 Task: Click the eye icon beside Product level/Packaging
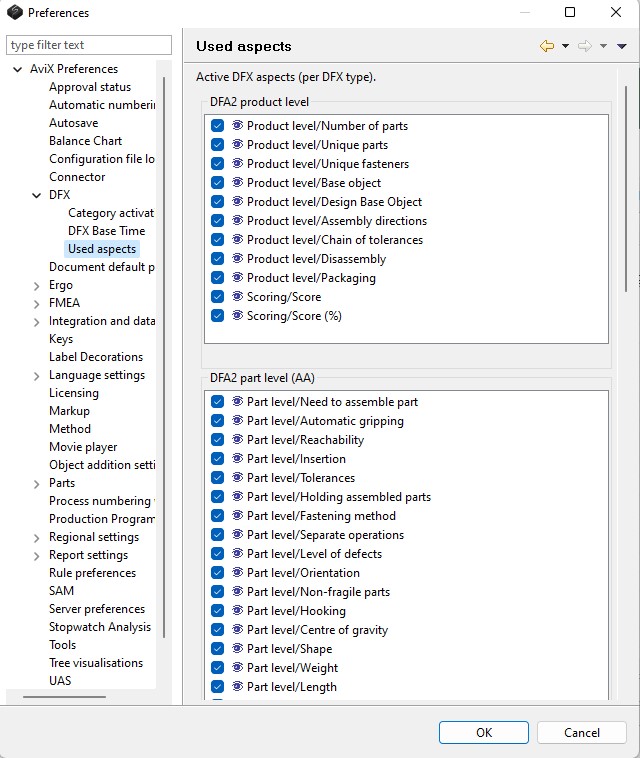coord(238,278)
